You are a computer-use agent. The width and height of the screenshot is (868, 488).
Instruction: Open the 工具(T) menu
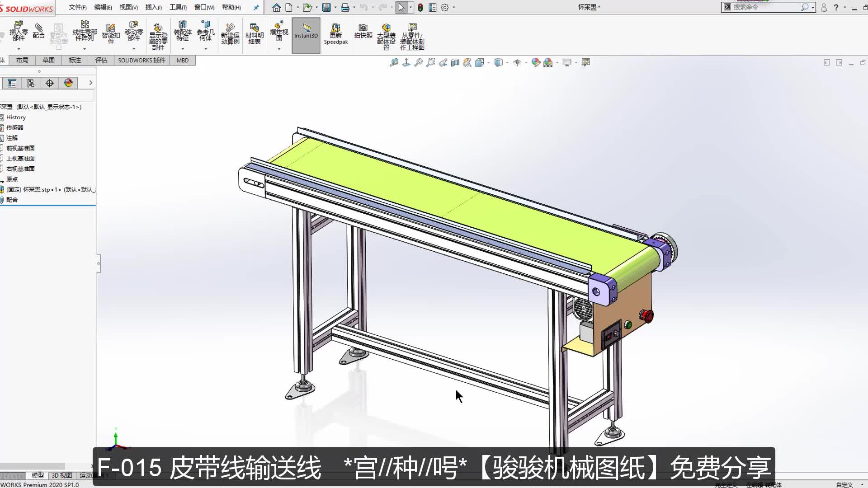178,7
